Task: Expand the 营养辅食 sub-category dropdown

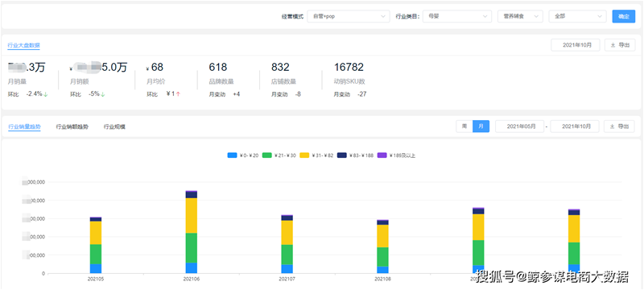Action: [x=520, y=16]
